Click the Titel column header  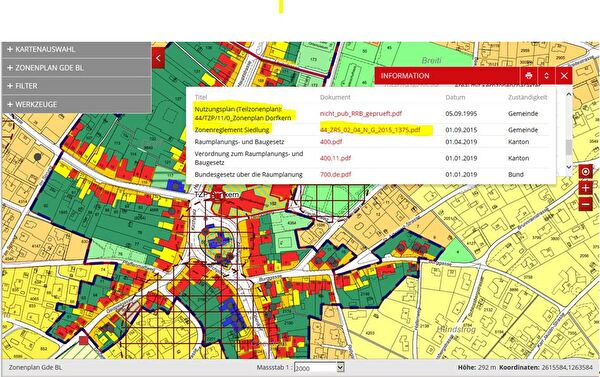point(201,97)
